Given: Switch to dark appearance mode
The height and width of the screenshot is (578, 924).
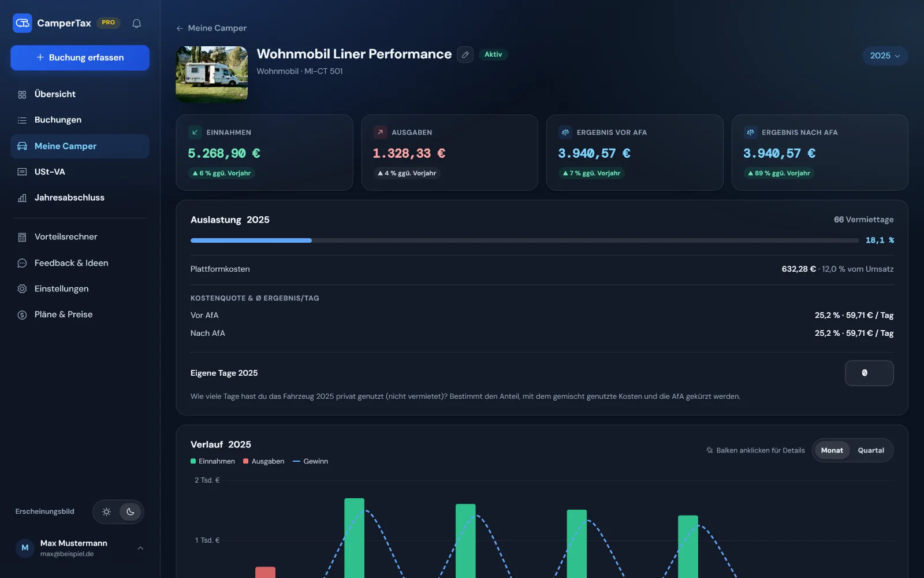Looking at the screenshot, I should coord(131,512).
